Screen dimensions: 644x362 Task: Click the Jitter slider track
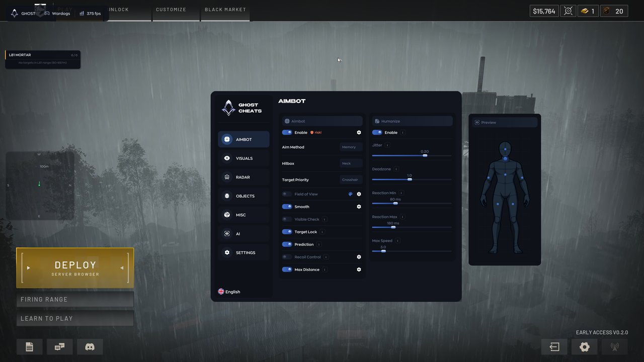[412, 156]
